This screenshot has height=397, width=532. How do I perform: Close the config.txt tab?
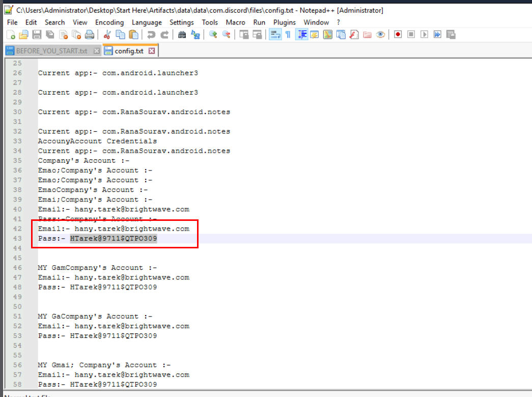(x=152, y=51)
